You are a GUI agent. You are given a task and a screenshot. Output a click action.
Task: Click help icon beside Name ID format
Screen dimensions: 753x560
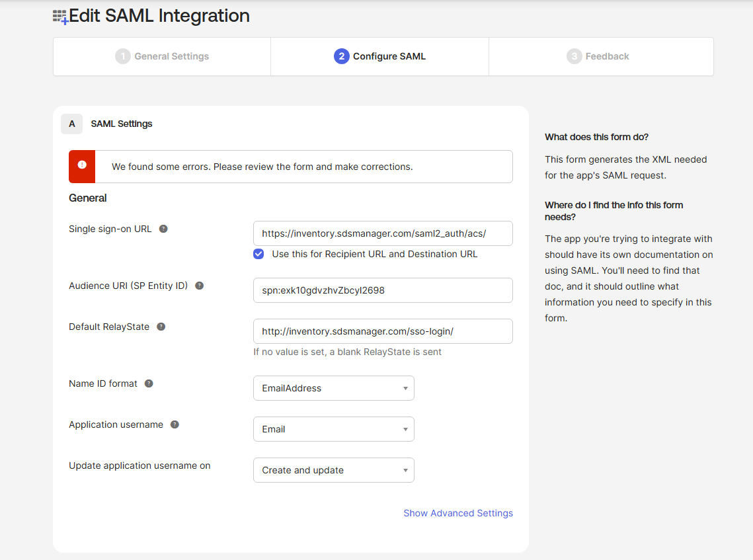[149, 383]
